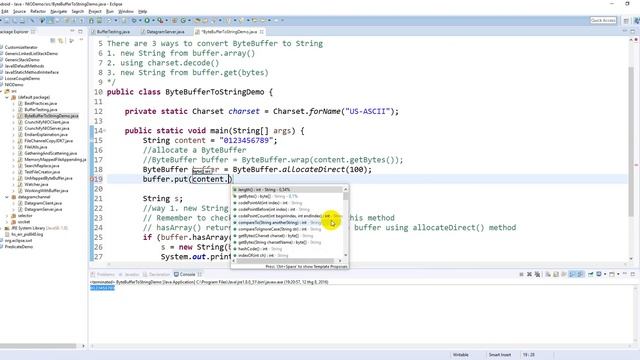The width and height of the screenshot is (640, 360).
Task: Click the New Java Class toolbar icon
Action: 183,20
